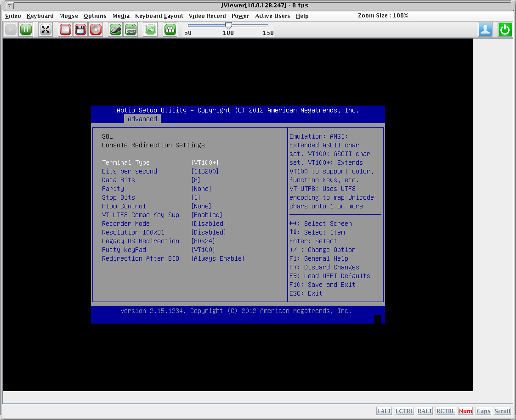The image size is (516, 420).
Task: Click the 50 mark below the zoom slider
Action: (188, 33)
